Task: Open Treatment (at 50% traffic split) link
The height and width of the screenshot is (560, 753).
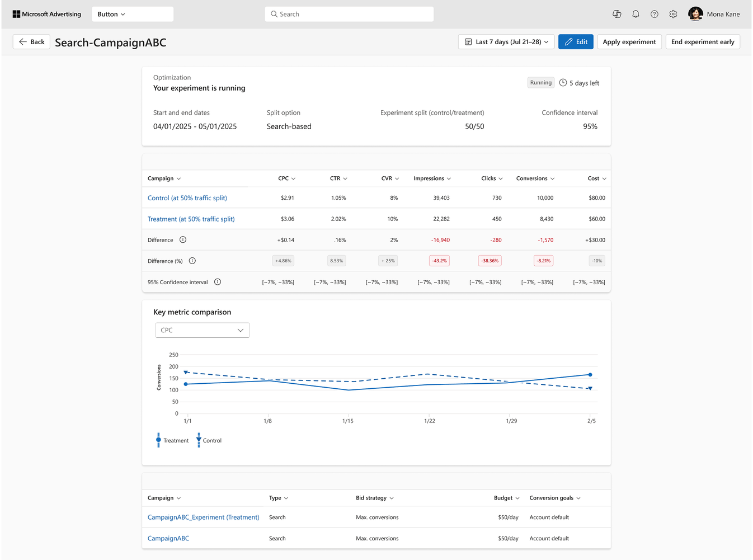Action: [191, 219]
